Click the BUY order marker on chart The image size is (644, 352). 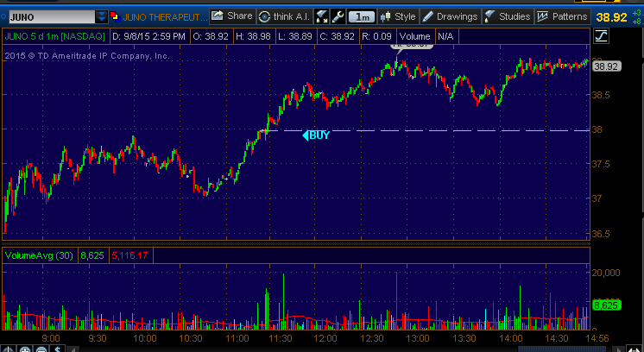point(318,135)
